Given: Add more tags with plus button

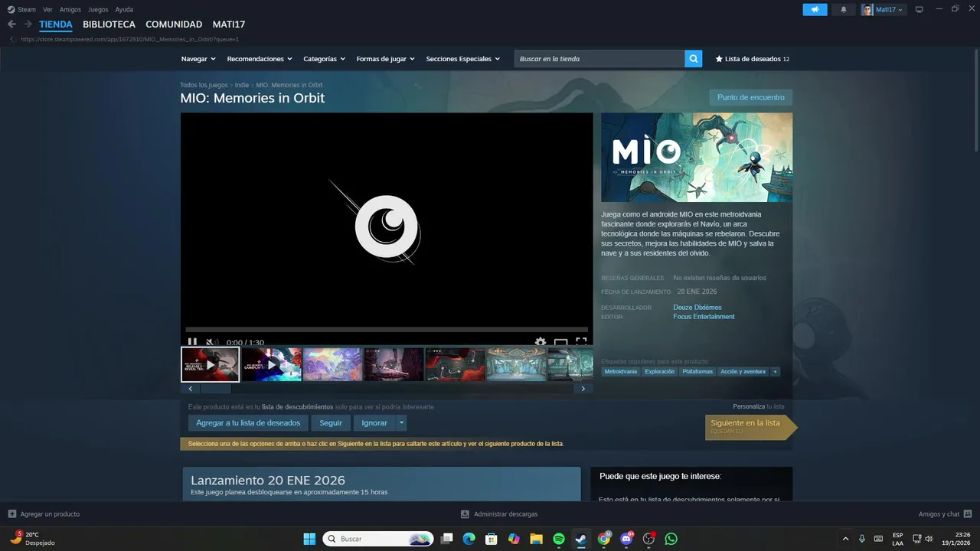Looking at the screenshot, I should pyautogui.click(x=775, y=371).
